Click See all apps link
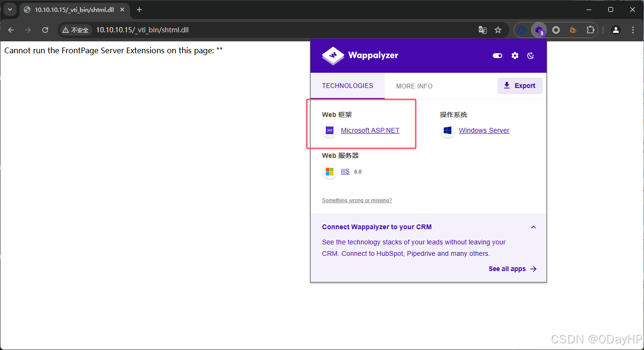Image resolution: width=644 pixels, height=350 pixels. pyautogui.click(x=512, y=269)
